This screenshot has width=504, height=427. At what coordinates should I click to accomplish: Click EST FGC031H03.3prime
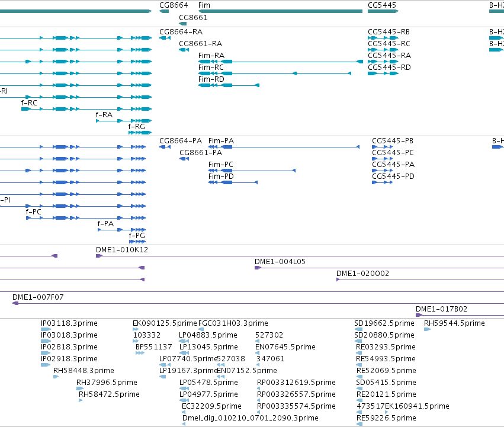click(x=233, y=323)
